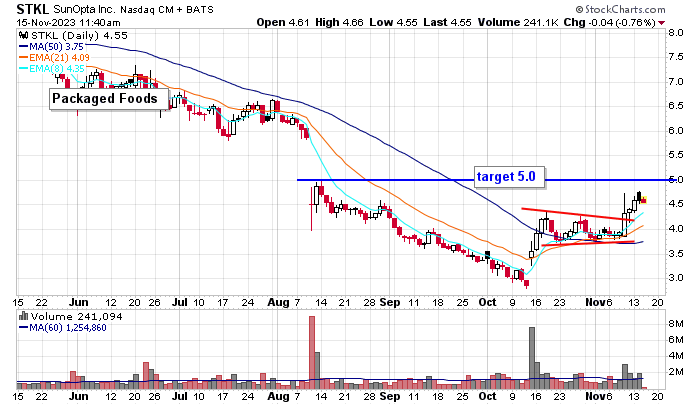
Task: Click the STKL ticker symbol header
Action: [x=33, y=9]
